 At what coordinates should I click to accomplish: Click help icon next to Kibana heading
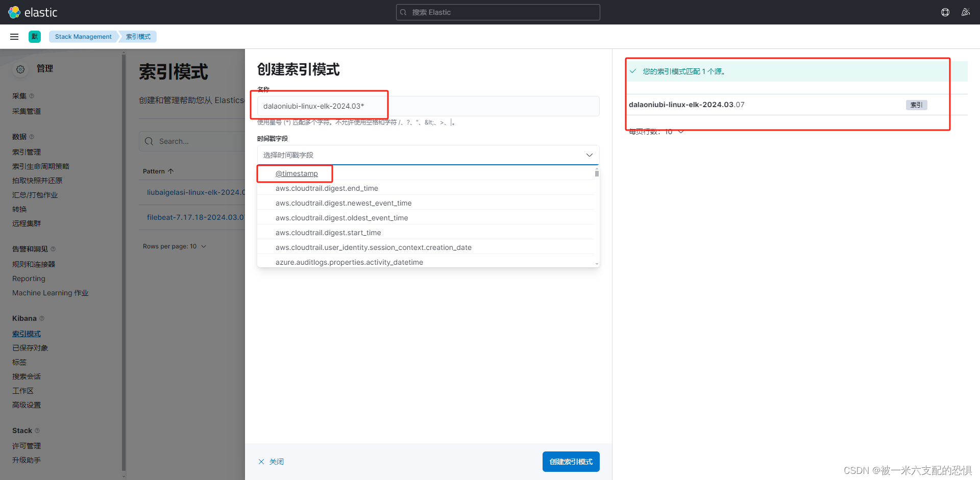click(42, 318)
